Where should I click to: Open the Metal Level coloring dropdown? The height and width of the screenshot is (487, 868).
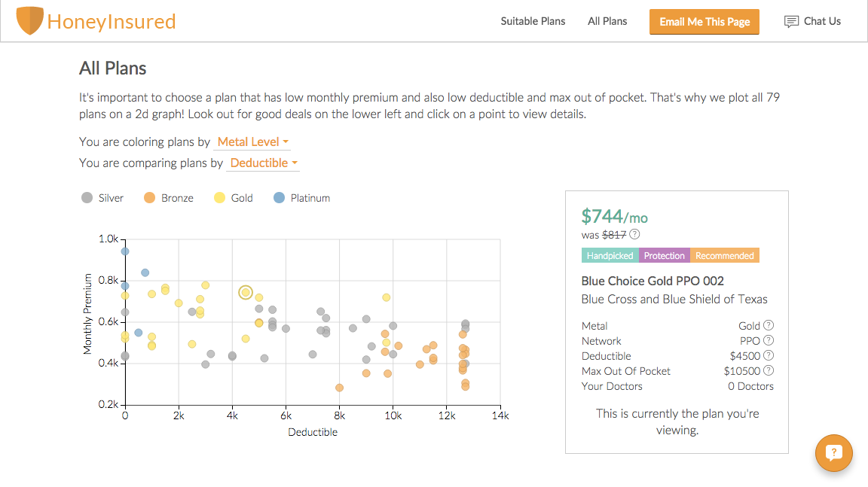coord(253,142)
